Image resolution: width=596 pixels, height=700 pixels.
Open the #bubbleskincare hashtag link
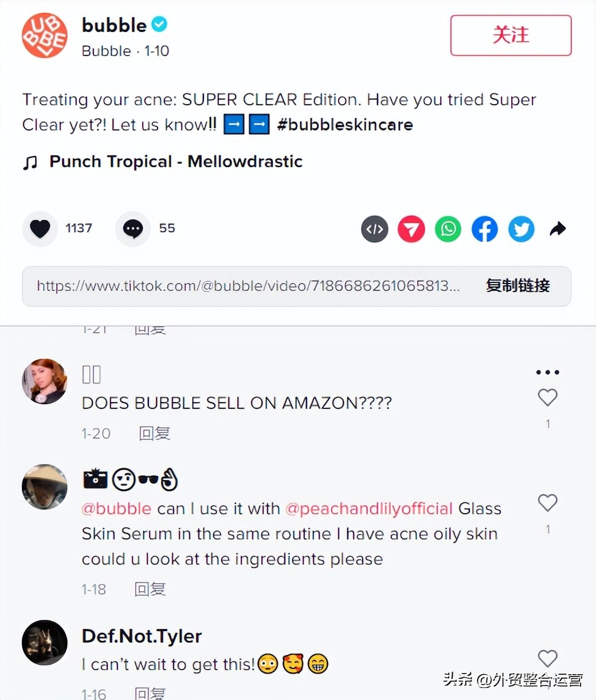pyautogui.click(x=345, y=124)
